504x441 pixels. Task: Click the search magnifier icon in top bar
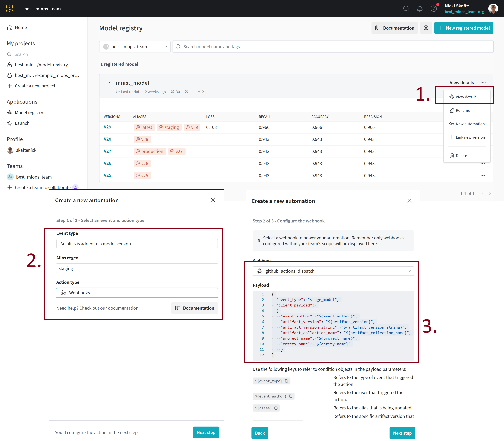tap(406, 9)
